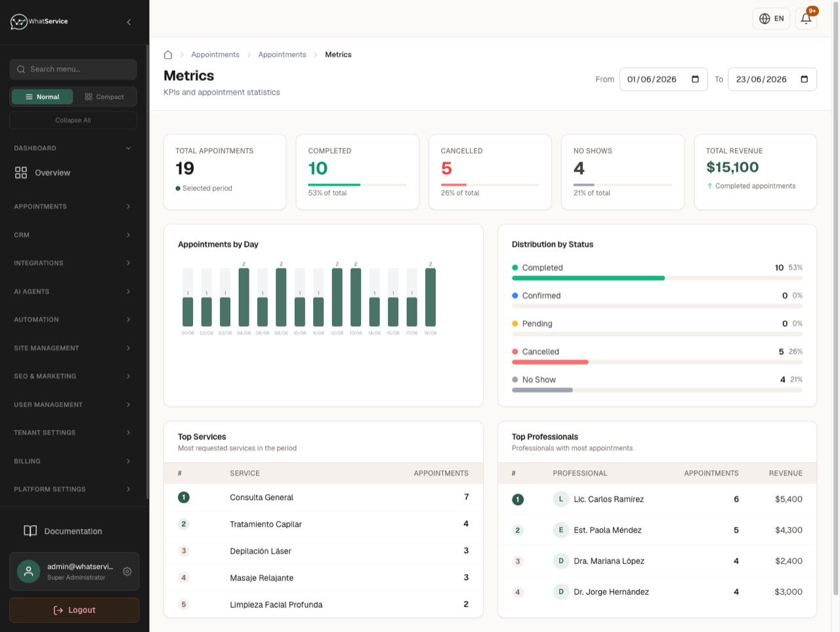Open the AUTOMATION menu section
Image resolution: width=840 pixels, height=632 pixels.
pos(73,320)
